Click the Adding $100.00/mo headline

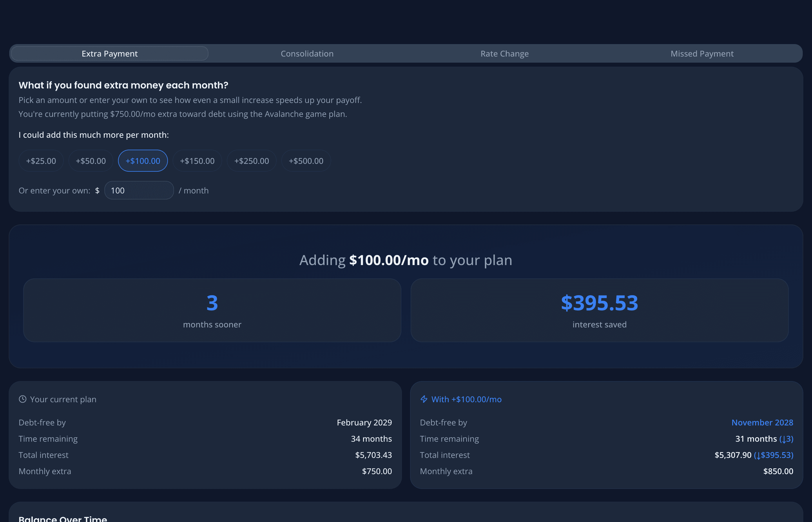[x=406, y=260]
